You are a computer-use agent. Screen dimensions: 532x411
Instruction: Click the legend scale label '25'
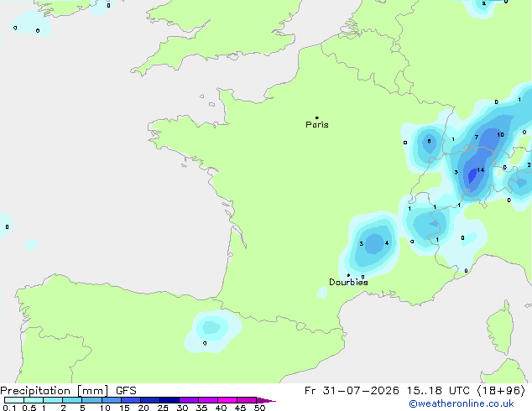pos(163,408)
